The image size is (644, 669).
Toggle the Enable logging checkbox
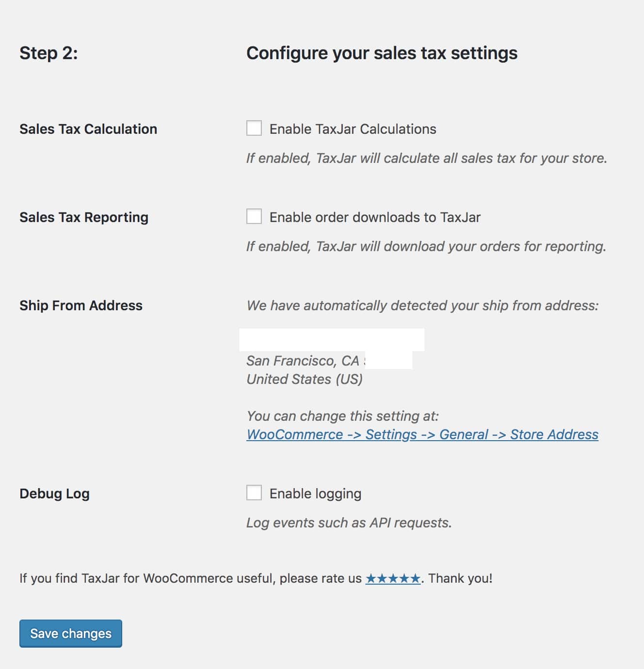(254, 493)
